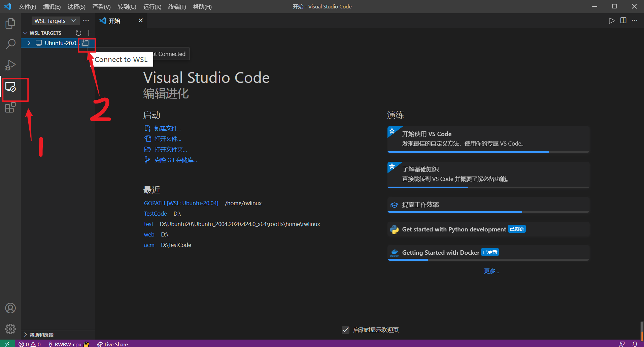Show errors and warnings in status bar
644x347 pixels.
tap(30, 344)
